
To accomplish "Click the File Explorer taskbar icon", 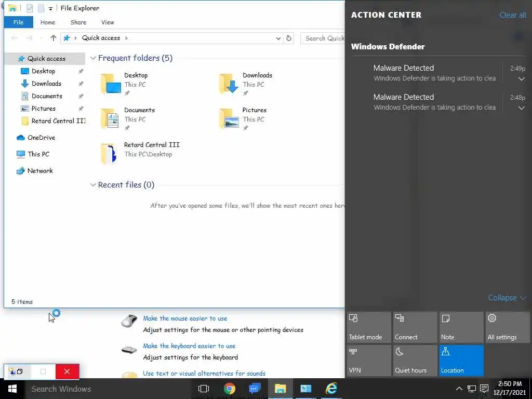I will pos(280,389).
